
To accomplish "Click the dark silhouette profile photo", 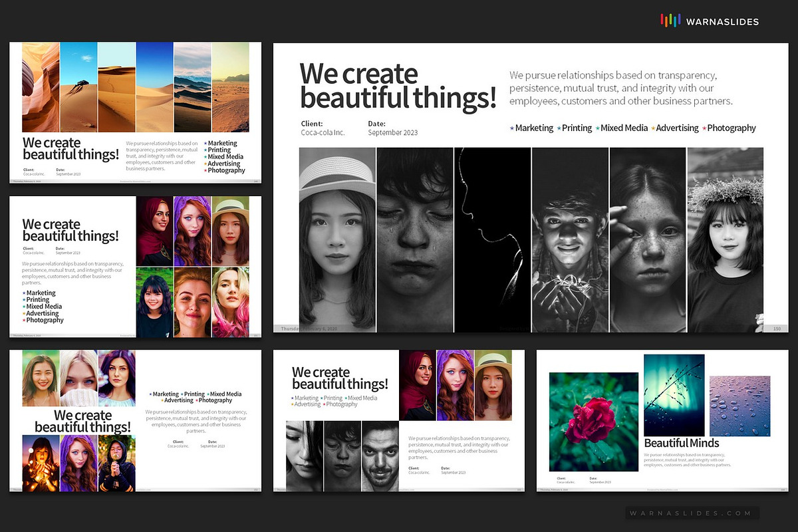I will click(492, 239).
